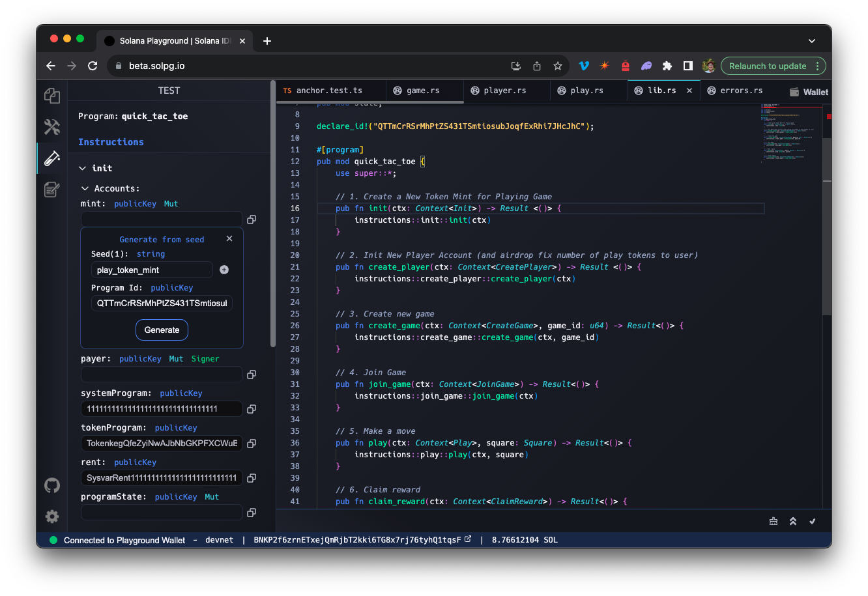Click copy icon beside systemProgram field
The image size is (868, 596).
(252, 409)
